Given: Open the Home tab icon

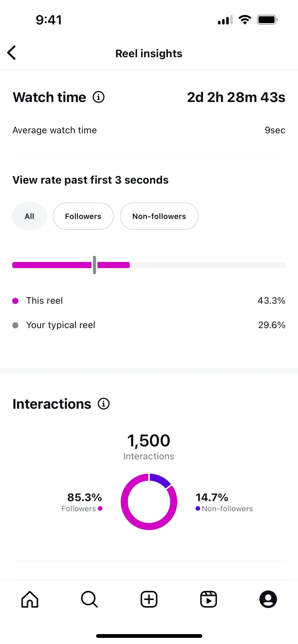Looking at the screenshot, I should pyautogui.click(x=30, y=599).
